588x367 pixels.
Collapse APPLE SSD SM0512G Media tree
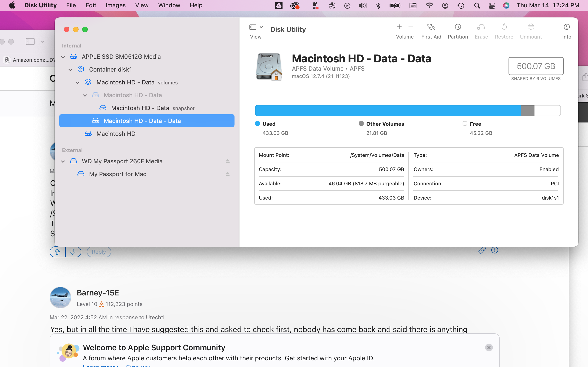(63, 57)
